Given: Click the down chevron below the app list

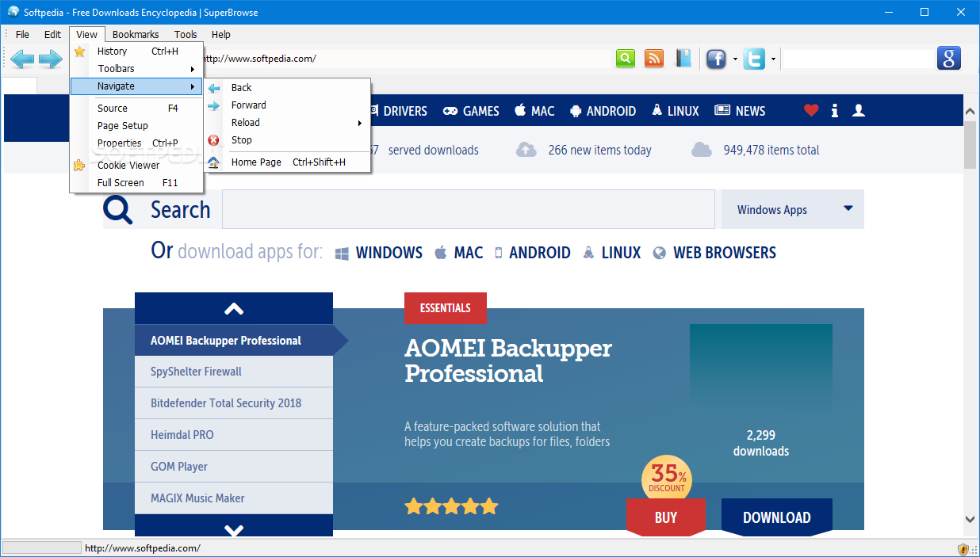Looking at the screenshot, I should coord(234,529).
